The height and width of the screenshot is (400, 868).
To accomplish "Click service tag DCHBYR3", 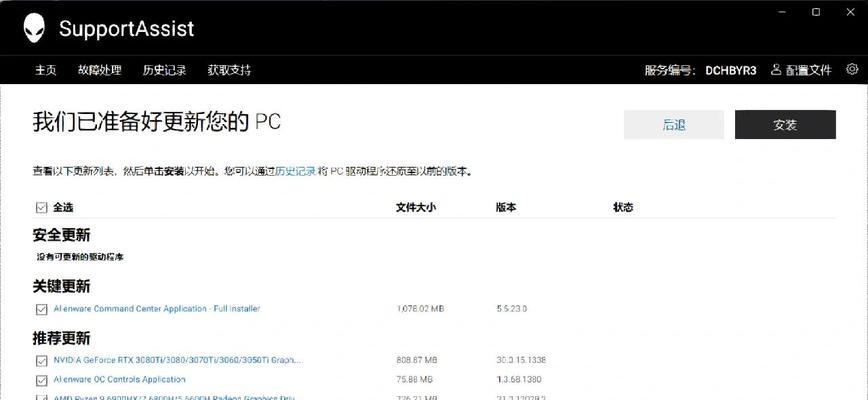I will pyautogui.click(x=731, y=70).
